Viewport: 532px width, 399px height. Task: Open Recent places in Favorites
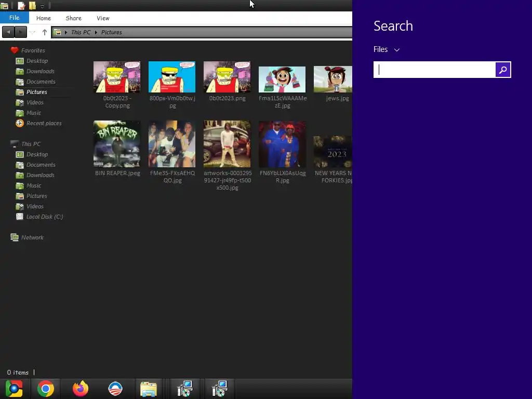[44, 123]
